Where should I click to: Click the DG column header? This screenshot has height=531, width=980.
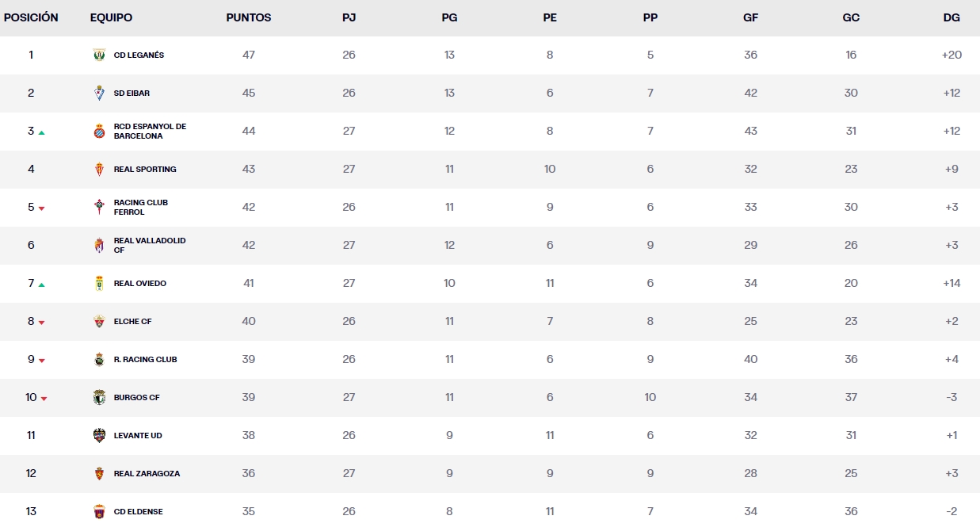pyautogui.click(x=951, y=17)
